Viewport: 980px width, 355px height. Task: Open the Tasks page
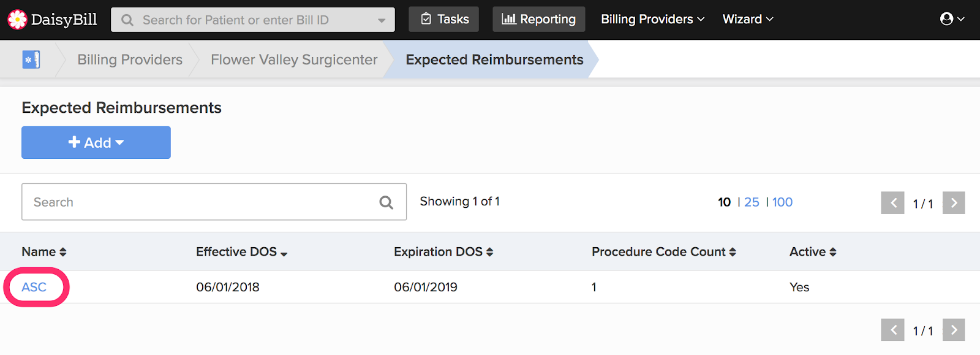point(444,19)
